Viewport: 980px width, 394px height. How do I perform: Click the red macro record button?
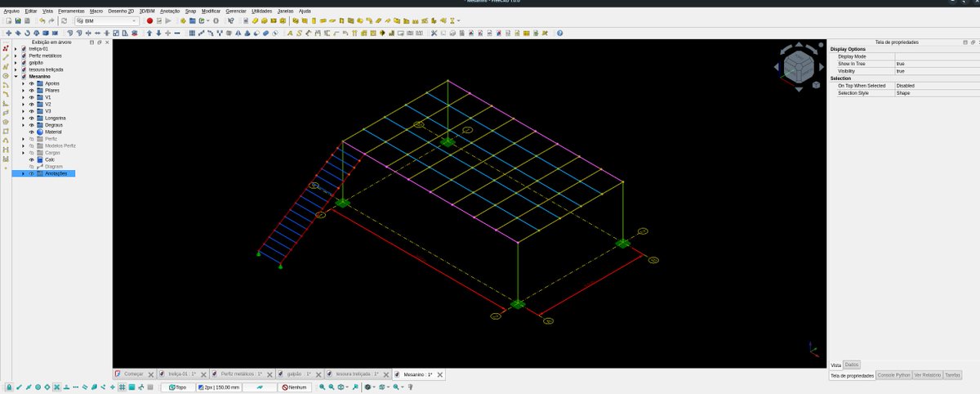click(x=149, y=20)
